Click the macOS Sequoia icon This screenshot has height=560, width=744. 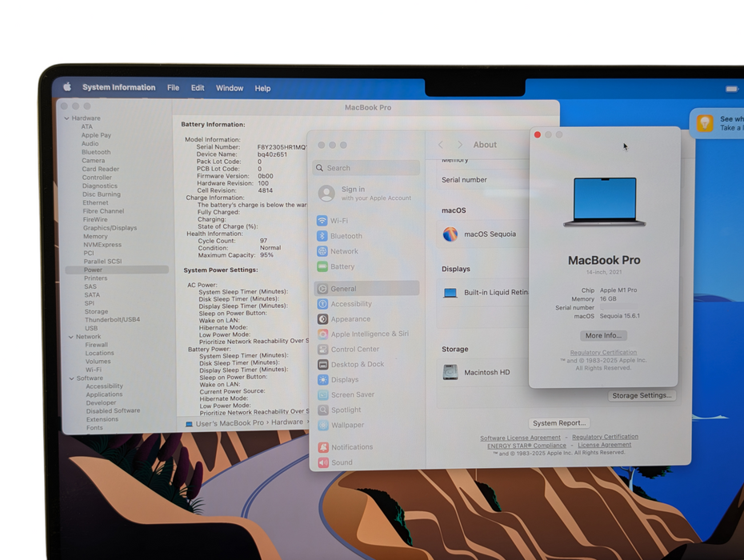[x=450, y=234]
